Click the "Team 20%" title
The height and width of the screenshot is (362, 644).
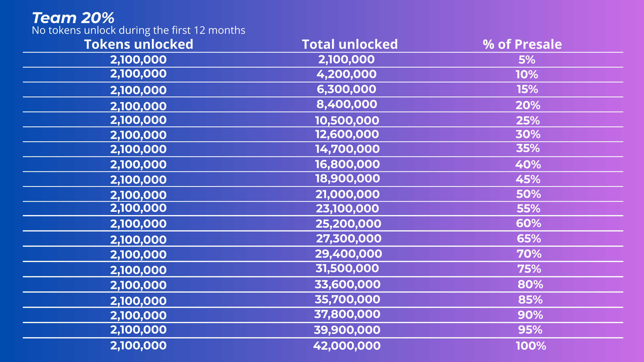click(73, 18)
